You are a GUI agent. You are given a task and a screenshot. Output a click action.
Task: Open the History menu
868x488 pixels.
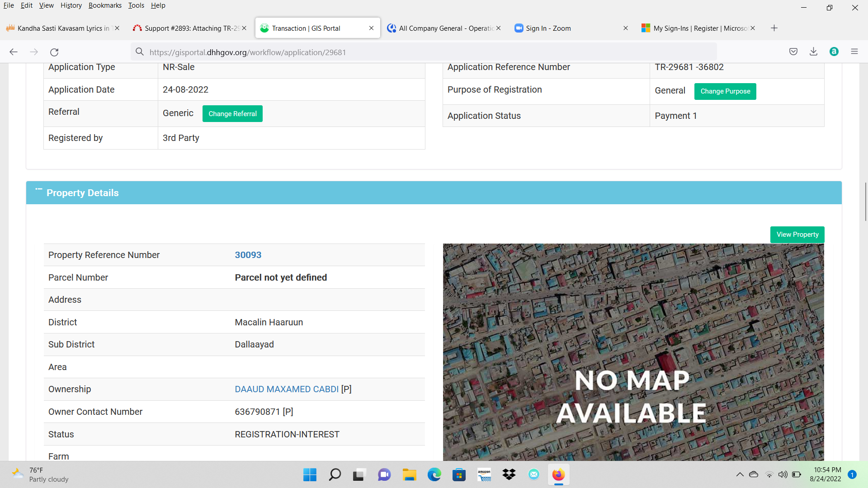point(71,5)
